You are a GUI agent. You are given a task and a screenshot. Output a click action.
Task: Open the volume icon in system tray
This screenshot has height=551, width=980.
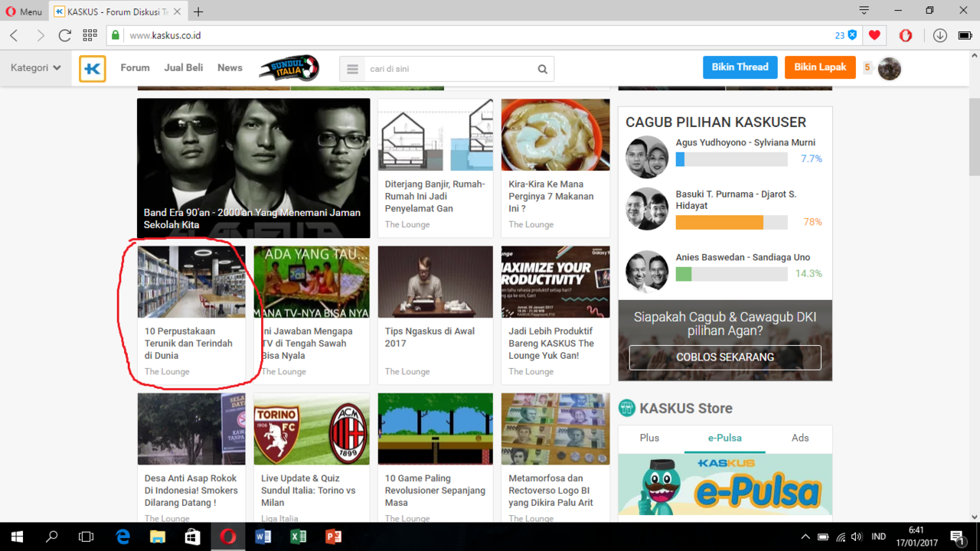pyautogui.click(x=856, y=536)
